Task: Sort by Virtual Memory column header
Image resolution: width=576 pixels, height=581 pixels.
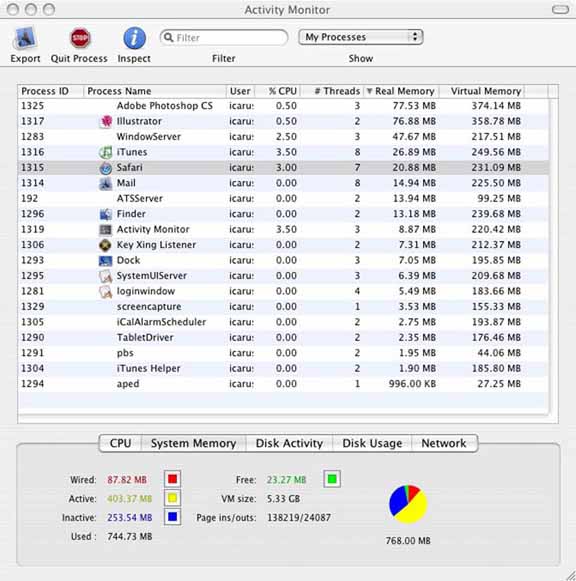Action: click(x=482, y=91)
